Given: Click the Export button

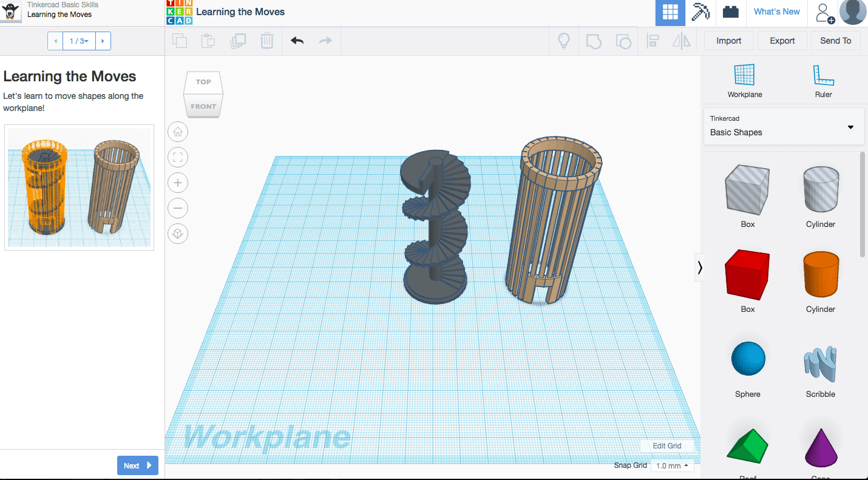Looking at the screenshot, I should (782, 41).
